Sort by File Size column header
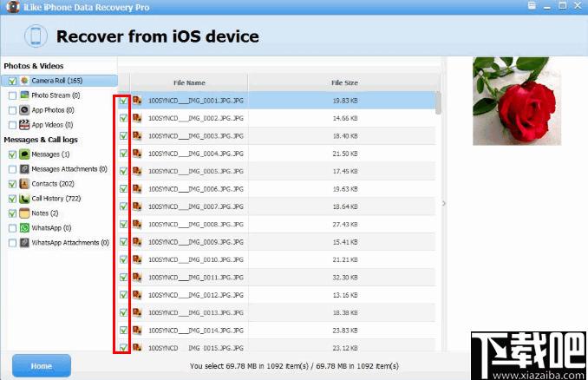This screenshot has width=588, height=380. click(x=344, y=82)
